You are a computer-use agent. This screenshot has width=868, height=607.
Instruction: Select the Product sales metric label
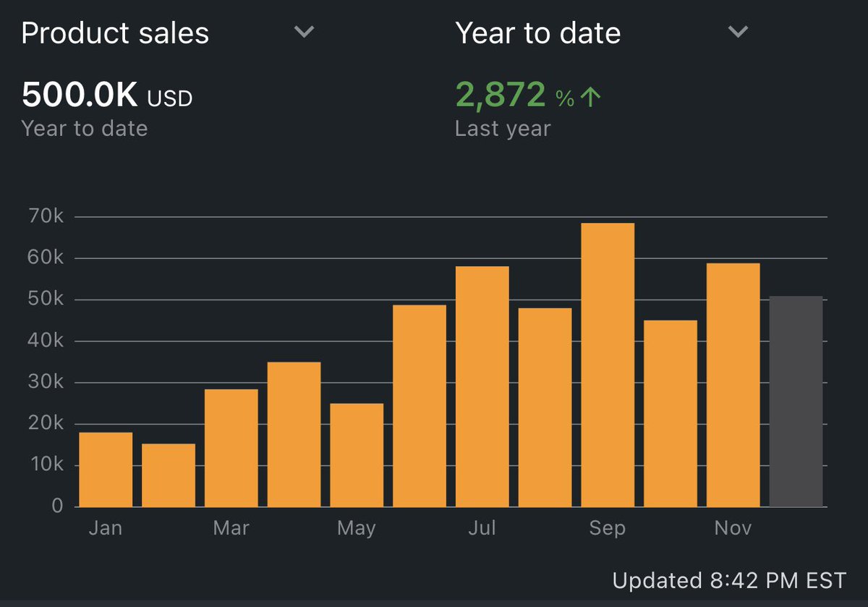click(115, 33)
